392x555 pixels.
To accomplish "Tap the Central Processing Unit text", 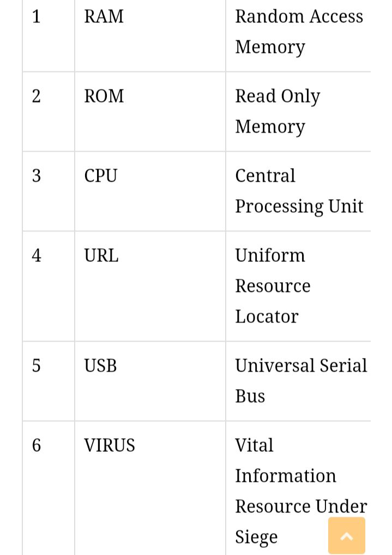I will pyautogui.click(x=299, y=191).
